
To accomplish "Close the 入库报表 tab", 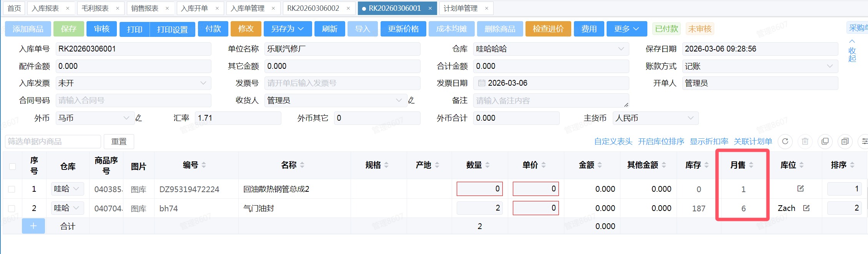I will [x=68, y=8].
